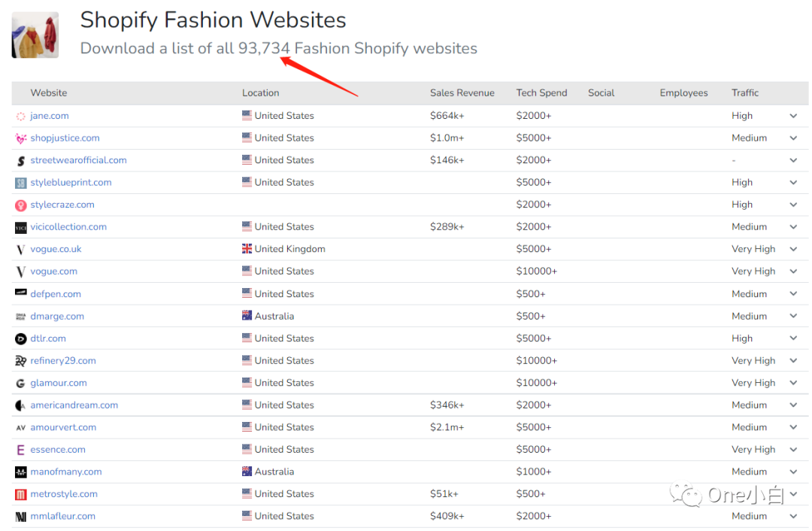Click the shopjustice.com pink logo icon

tap(21, 138)
